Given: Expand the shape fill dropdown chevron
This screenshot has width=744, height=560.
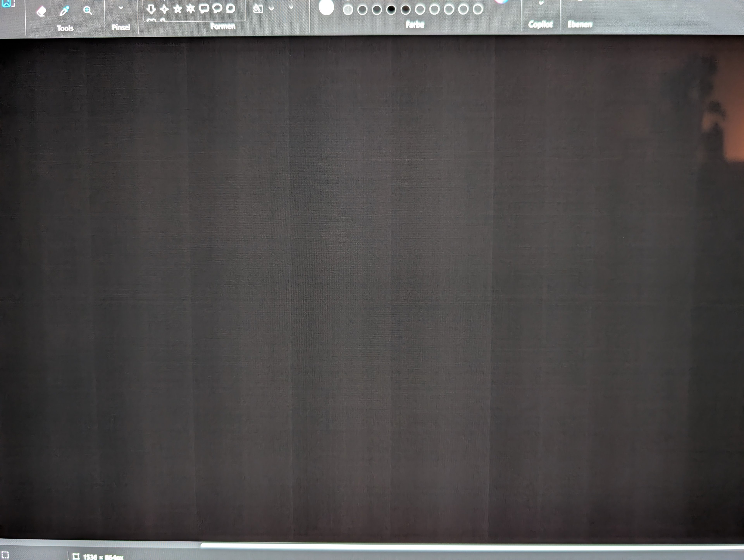Looking at the screenshot, I should (x=271, y=8).
